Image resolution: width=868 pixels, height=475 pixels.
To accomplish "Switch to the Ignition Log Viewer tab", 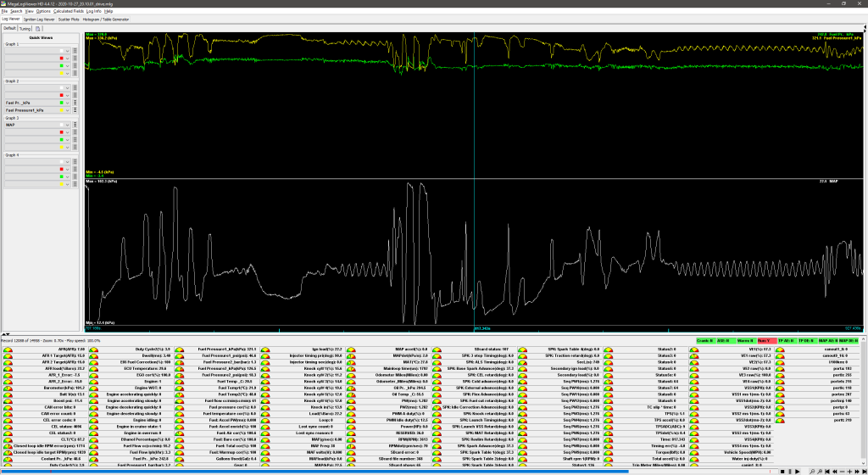I will coord(39,20).
